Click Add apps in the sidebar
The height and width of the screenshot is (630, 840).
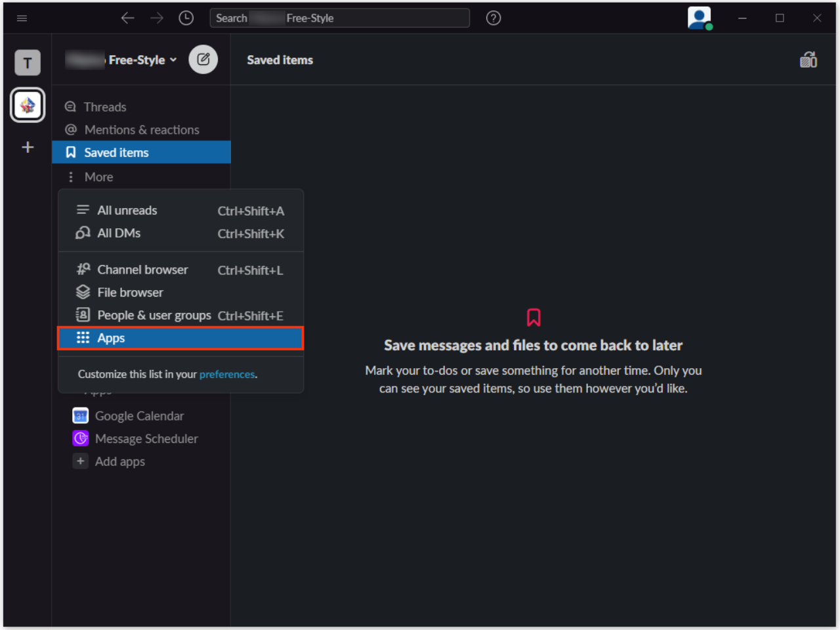click(x=119, y=461)
